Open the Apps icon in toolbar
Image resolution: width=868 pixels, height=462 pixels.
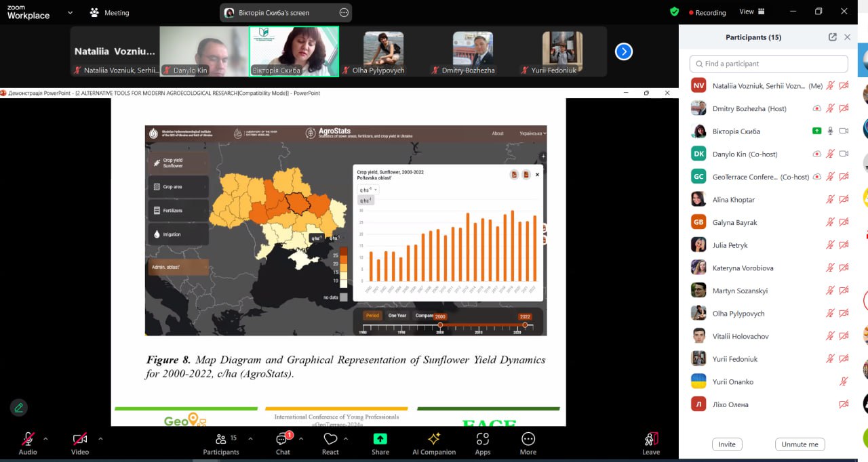(x=483, y=439)
